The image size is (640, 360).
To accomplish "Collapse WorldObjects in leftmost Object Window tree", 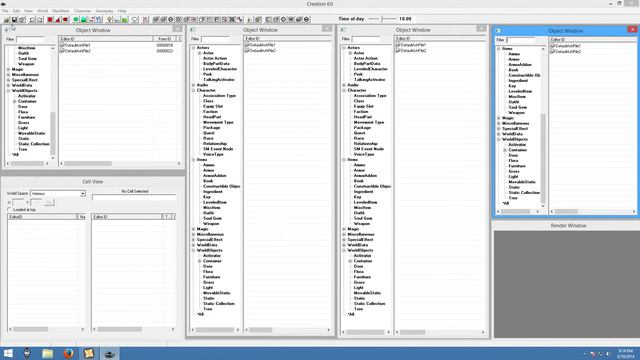I will [x=9, y=91].
